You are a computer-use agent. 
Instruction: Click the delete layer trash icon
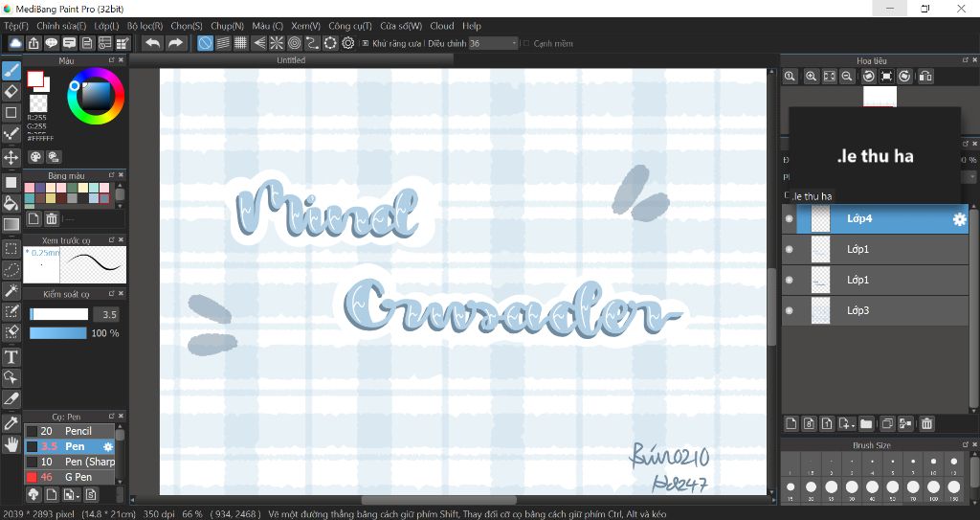pyautogui.click(x=926, y=423)
